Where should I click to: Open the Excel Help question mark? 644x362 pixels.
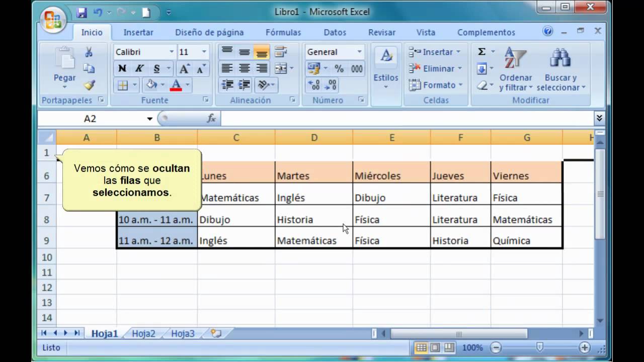(x=548, y=31)
